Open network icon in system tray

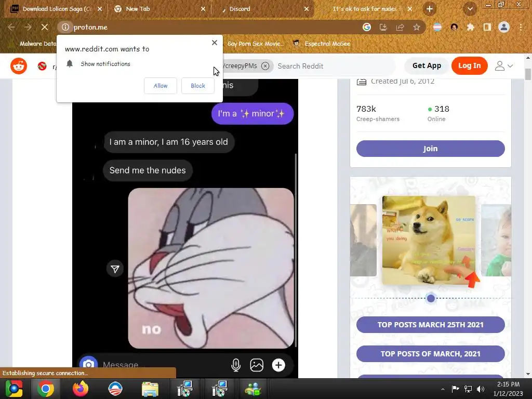tap(468, 389)
